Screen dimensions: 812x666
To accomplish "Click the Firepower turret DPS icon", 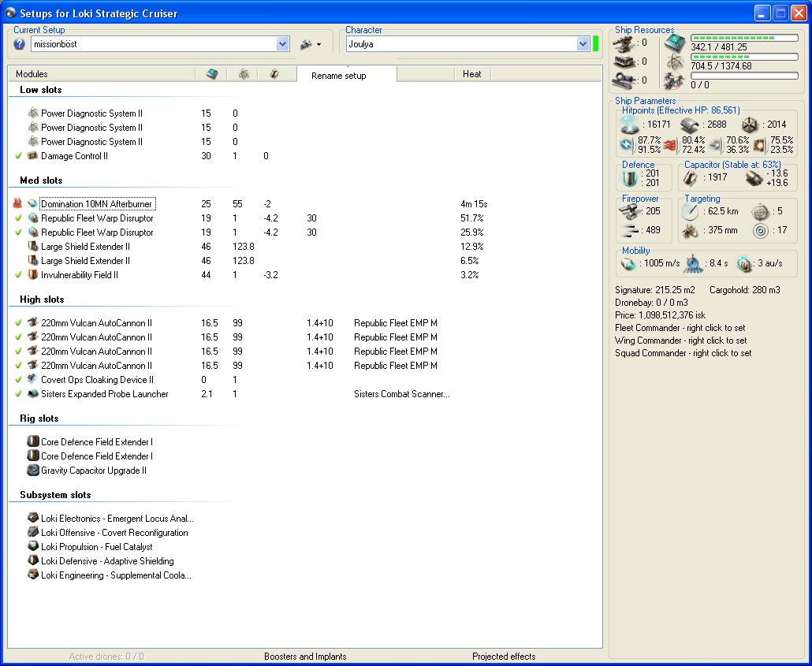I will point(630,211).
